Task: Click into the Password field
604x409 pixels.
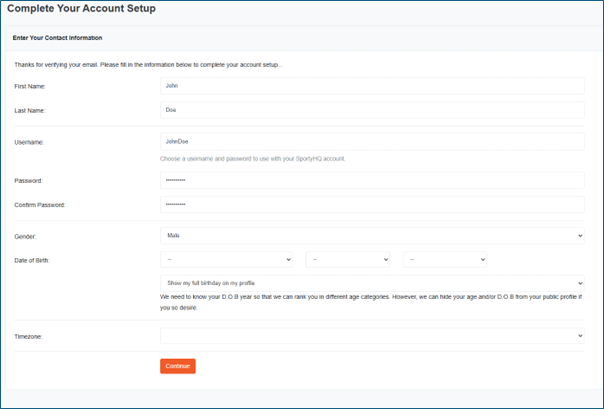Action: point(371,180)
